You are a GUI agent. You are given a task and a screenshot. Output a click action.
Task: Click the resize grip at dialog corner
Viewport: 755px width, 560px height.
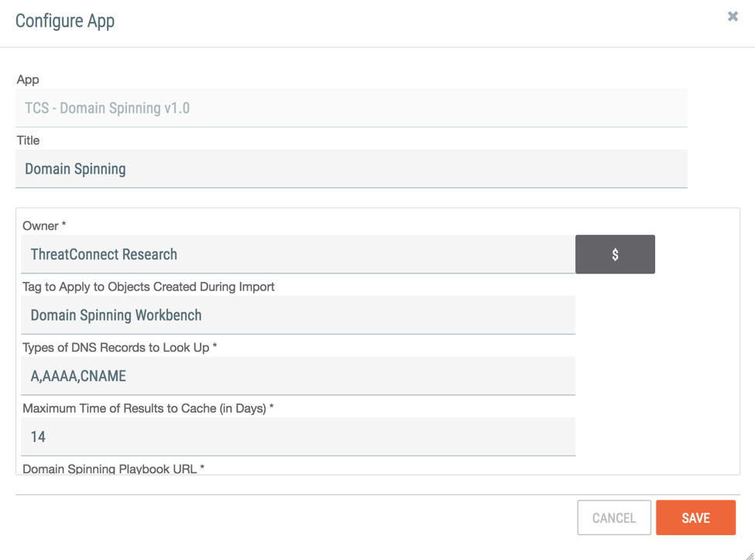click(750, 555)
